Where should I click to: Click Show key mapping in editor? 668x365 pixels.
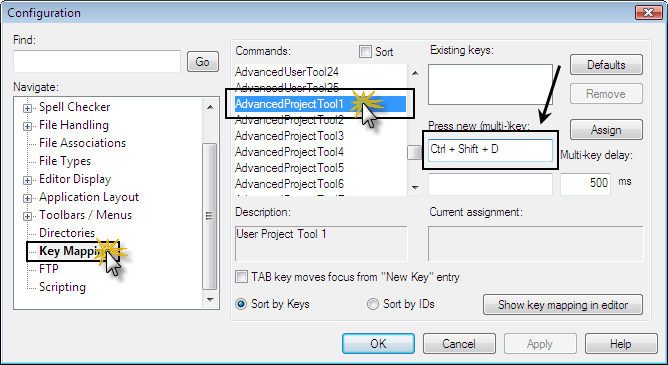[563, 305]
